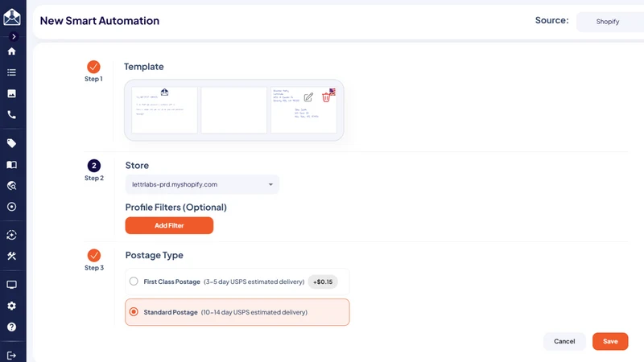The width and height of the screenshot is (644, 362).
Task: Open the phone icon in the sidebar
Action: [11, 114]
